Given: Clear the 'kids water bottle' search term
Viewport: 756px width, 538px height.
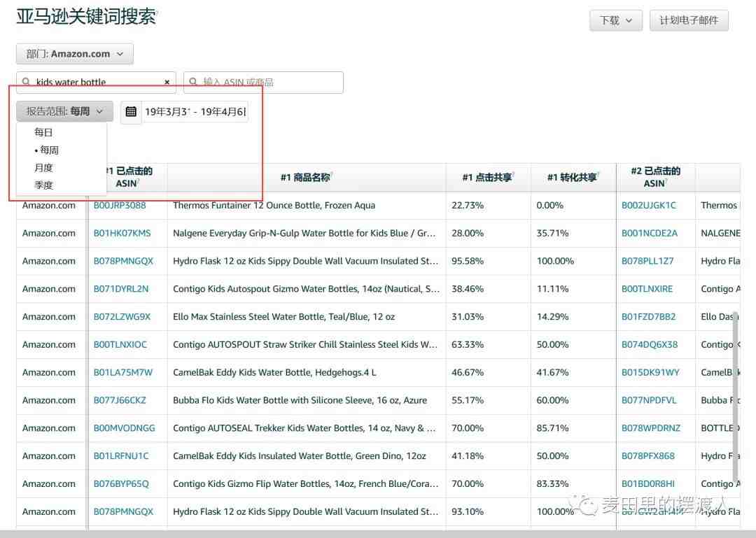Looking at the screenshot, I should click(x=167, y=83).
